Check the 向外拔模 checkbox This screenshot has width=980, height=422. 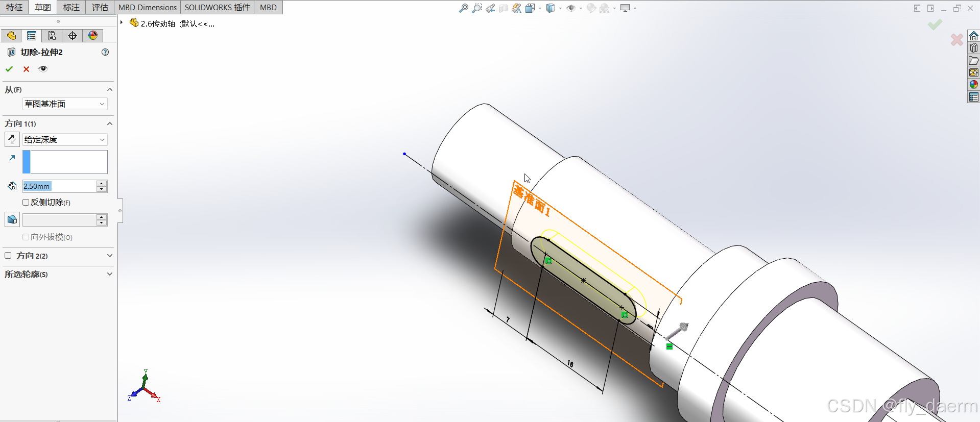pos(26,237)
